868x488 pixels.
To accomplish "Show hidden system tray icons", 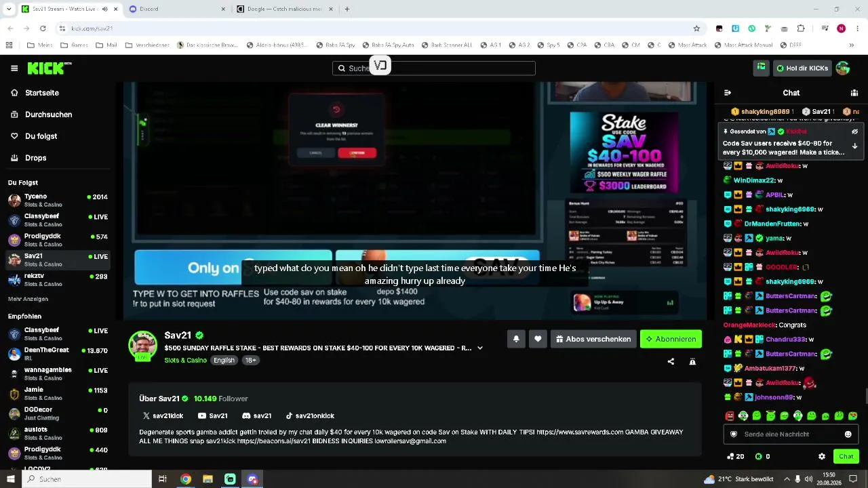I will point(785,479).
